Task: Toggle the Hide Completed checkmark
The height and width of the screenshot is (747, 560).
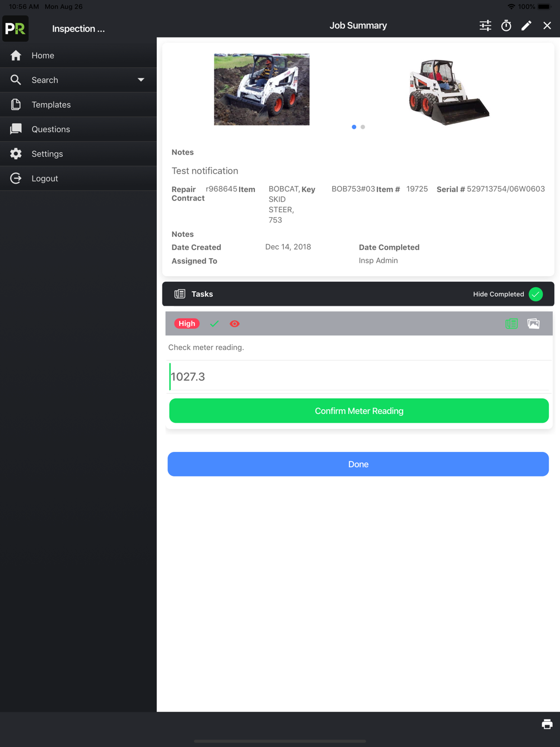Action: click(536, 294)
